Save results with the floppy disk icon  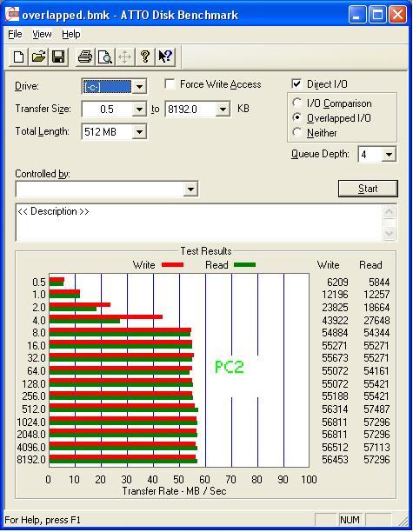(58, 57)
